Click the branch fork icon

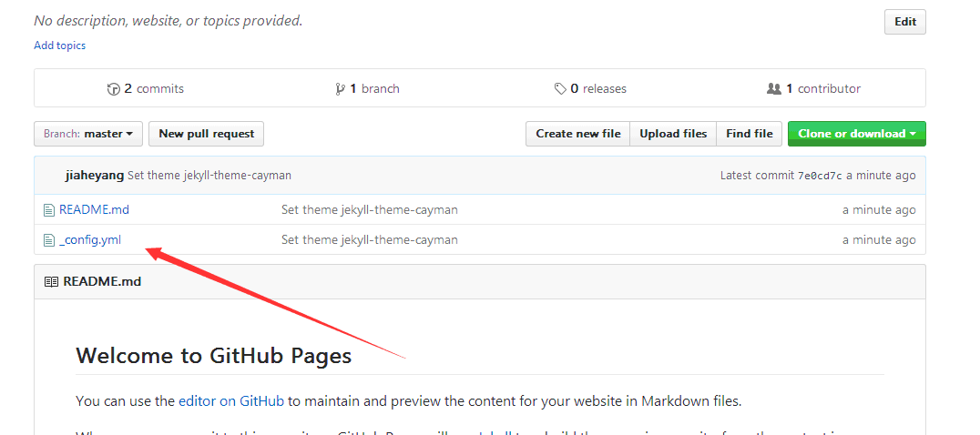[x=340, y=89]
